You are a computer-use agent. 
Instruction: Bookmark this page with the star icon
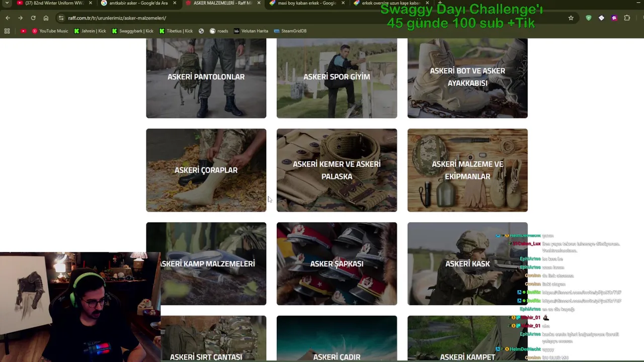571,18
